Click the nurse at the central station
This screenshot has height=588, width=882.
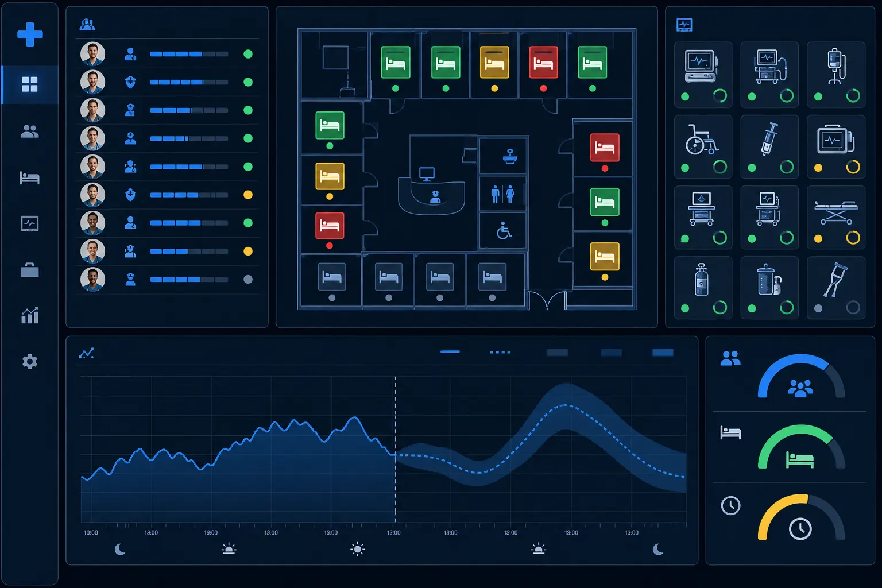(x=435, y=197)
